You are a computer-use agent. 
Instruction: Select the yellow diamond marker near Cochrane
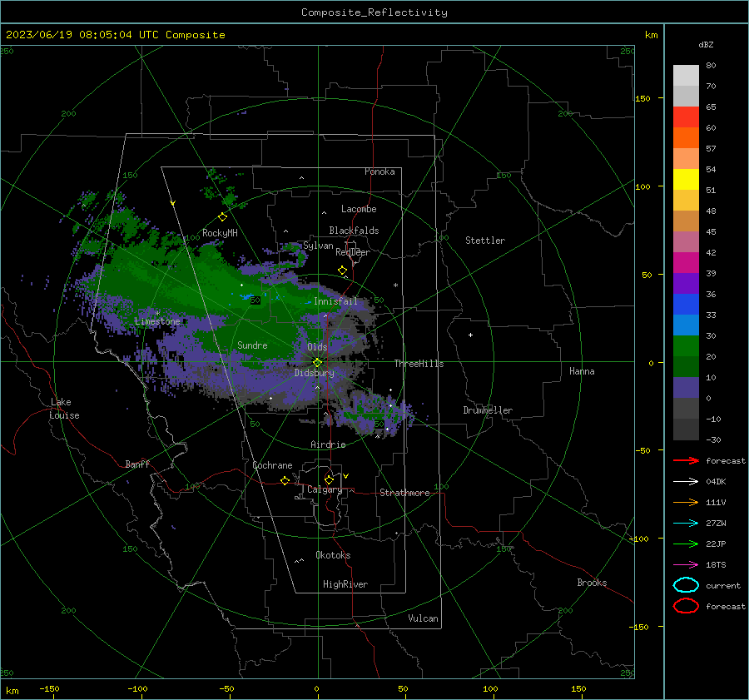coord(285,481)
